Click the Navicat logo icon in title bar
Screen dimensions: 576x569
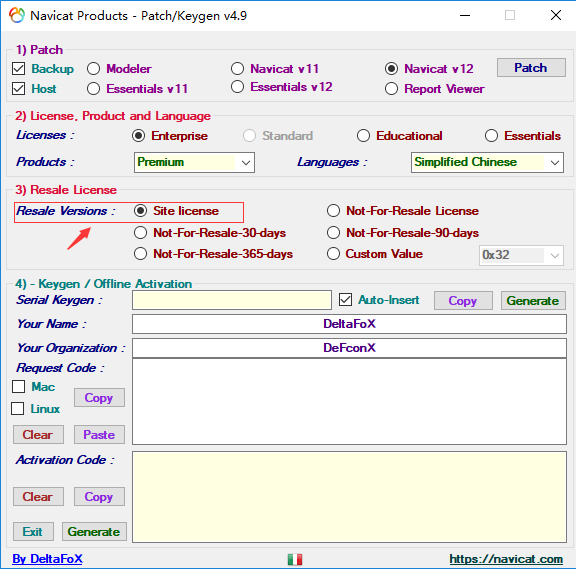tap(17, 15)
